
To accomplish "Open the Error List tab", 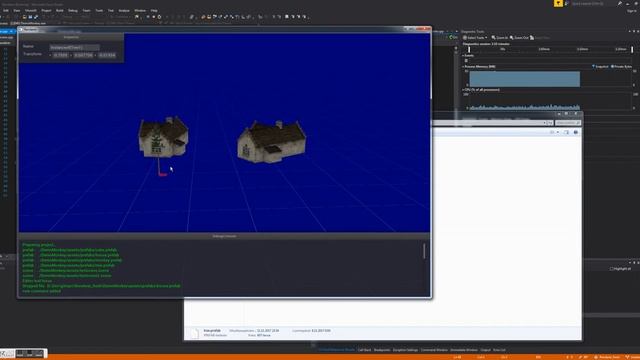I will coord(499,350).
